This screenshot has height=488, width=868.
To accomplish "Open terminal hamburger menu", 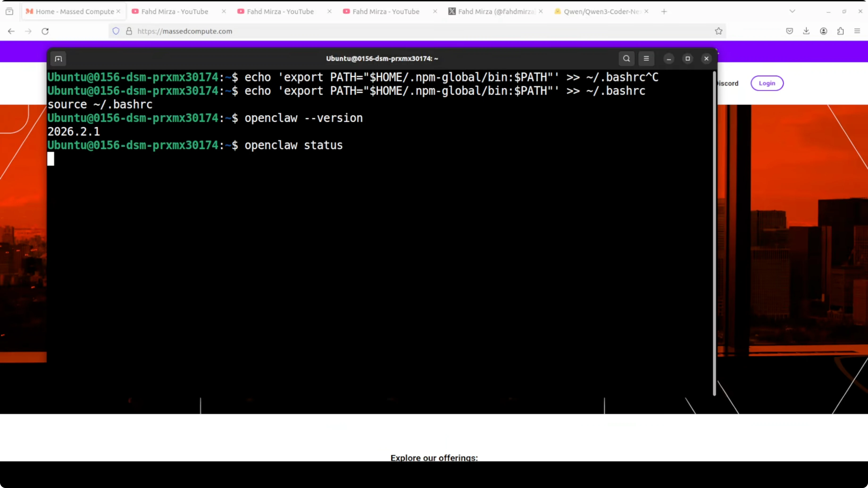I will pos(646,59).
